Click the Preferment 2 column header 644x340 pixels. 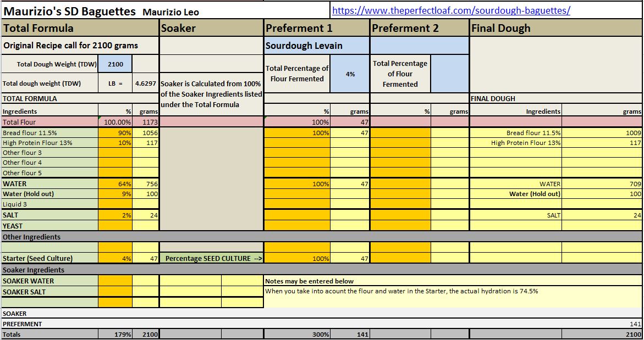coord(420,28)
